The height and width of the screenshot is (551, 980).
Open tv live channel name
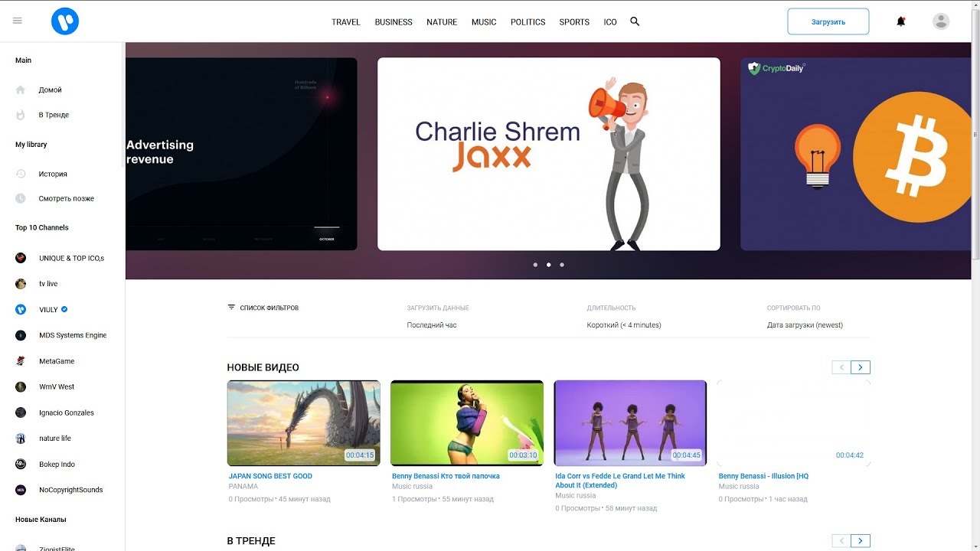pos(48,284)
